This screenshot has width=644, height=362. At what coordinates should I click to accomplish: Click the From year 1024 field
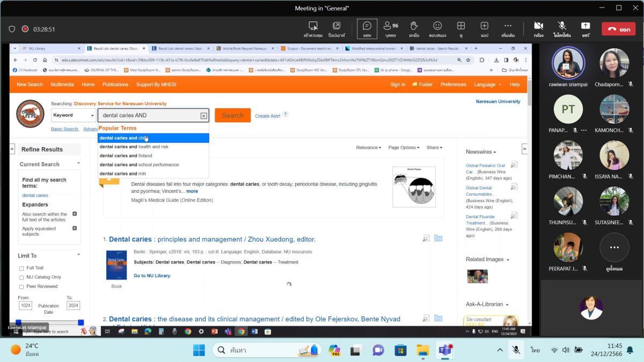[x=25, y=305]
